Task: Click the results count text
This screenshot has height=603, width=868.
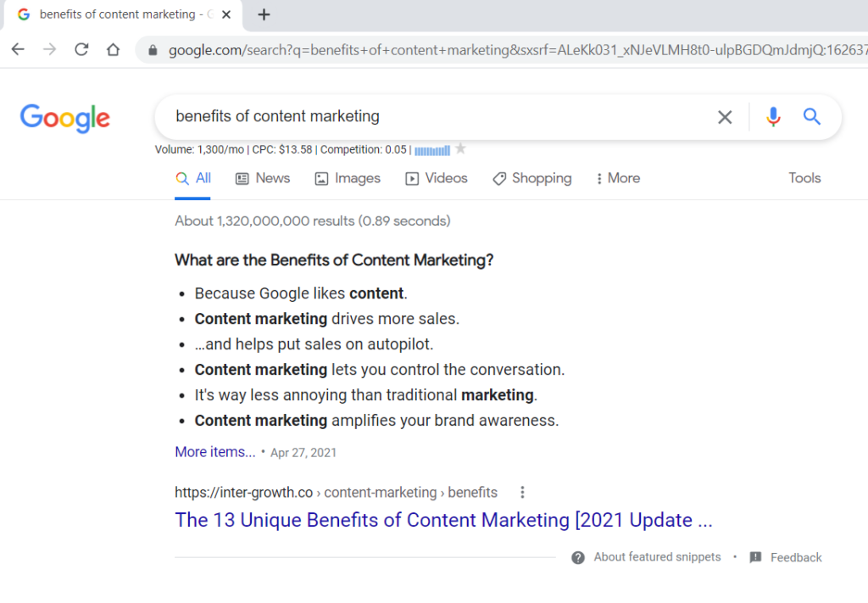Action: (313, 221)
